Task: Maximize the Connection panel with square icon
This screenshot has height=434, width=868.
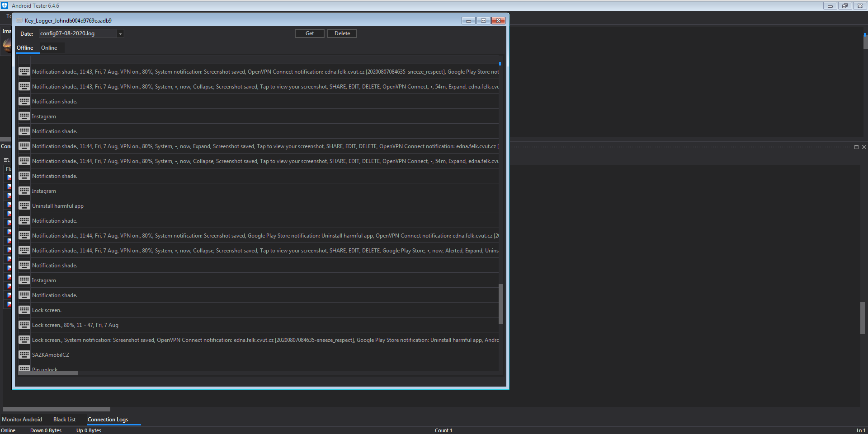Action: (856, 147)
